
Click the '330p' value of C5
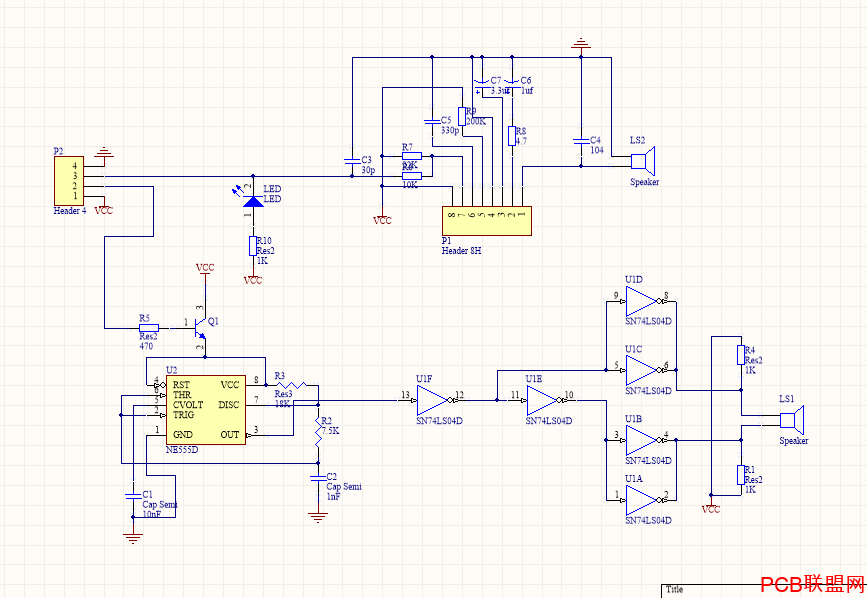coord(450,130)
